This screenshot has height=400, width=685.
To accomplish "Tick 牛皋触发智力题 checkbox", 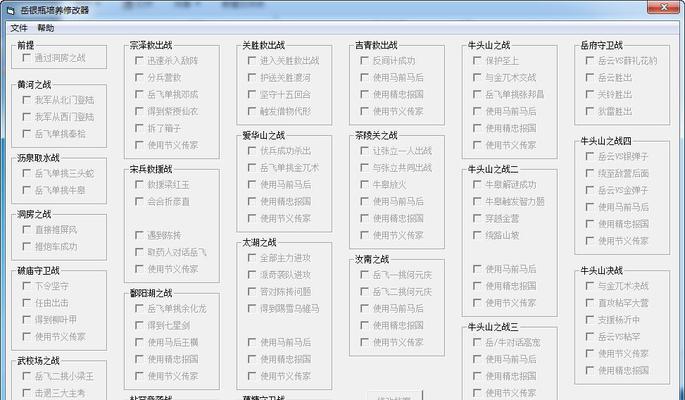I will 477,202.
